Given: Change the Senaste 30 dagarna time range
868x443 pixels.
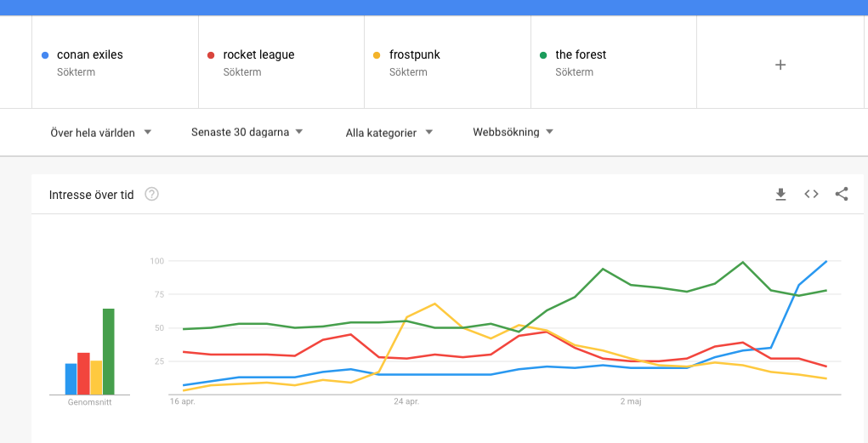Looking at the screenshot, I should pos(247,132).
